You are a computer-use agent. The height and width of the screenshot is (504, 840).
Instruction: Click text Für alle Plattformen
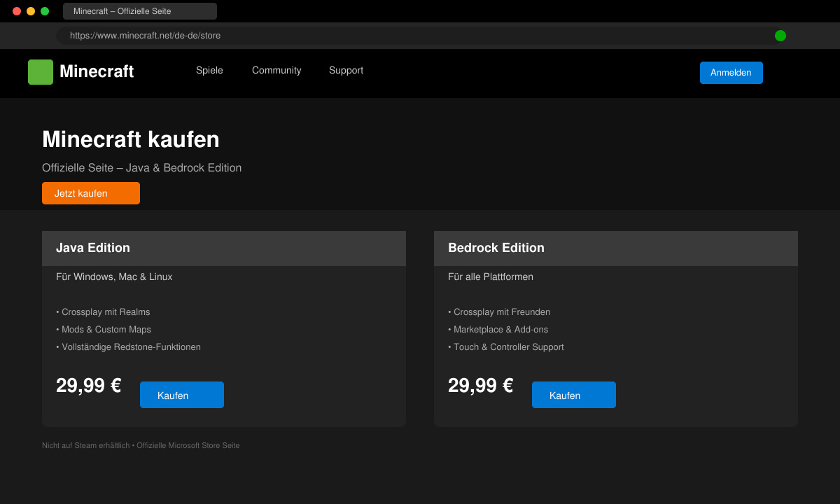491,276
